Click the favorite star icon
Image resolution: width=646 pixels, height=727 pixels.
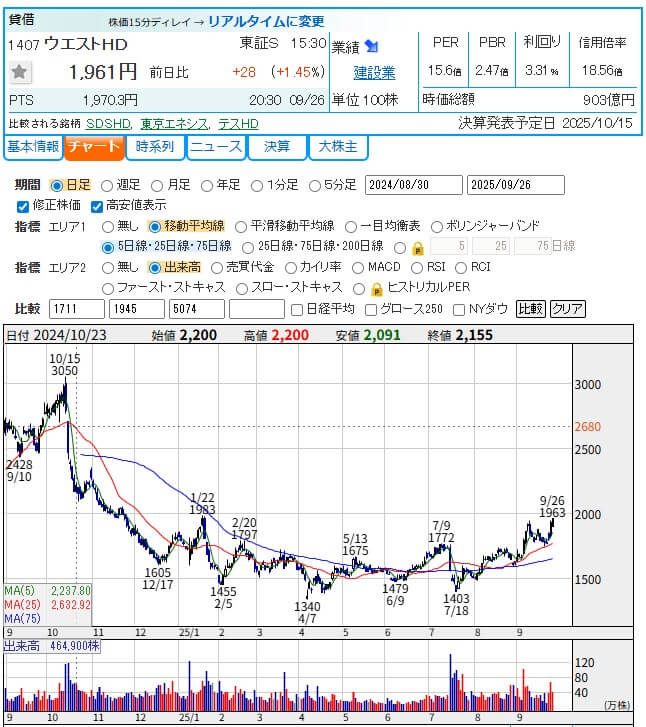[x=20, y=72]
